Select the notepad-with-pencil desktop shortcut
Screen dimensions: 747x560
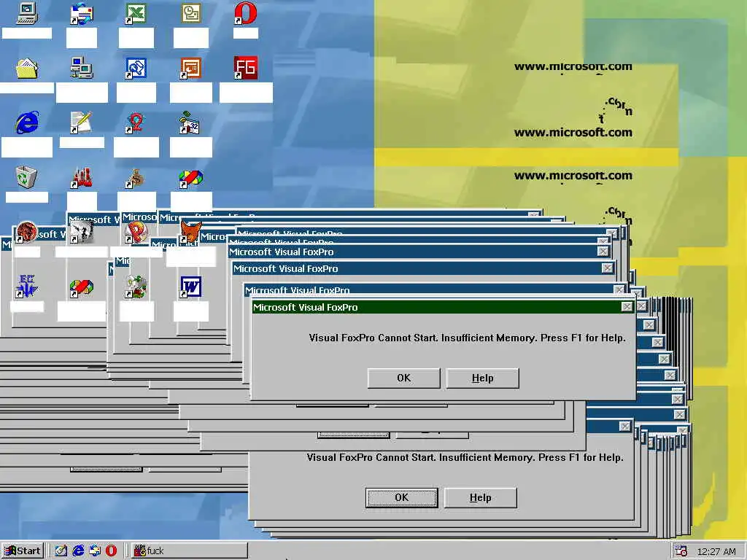[82, 122]
